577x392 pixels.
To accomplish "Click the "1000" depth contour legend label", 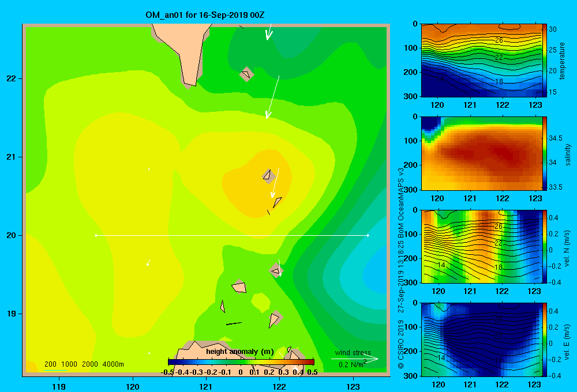I will tap(69, 364).
